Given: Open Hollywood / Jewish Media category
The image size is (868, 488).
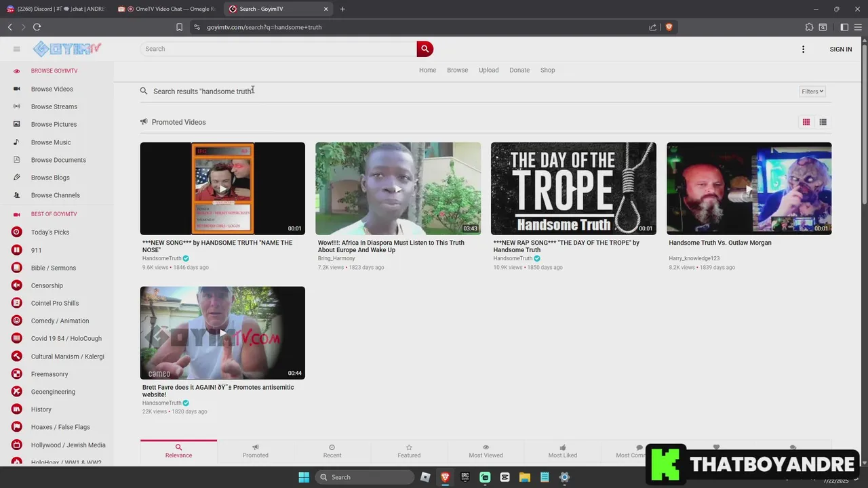Looking at the screenshot, I should point(68,445).
